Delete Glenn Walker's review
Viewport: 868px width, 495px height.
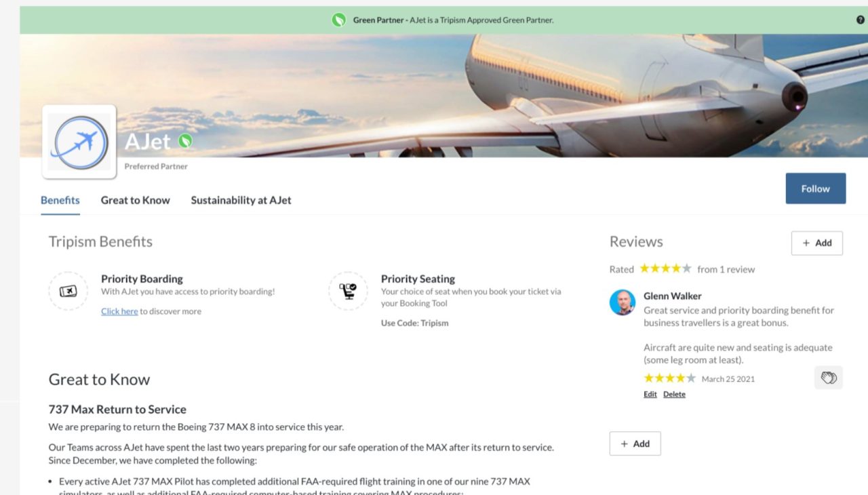674,394
